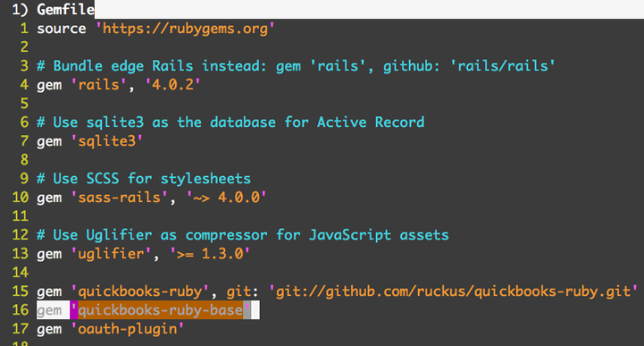Click the empty line numbered 14
Image resolution: width=644 pixels, height=346 pixels.
point(21,272)
